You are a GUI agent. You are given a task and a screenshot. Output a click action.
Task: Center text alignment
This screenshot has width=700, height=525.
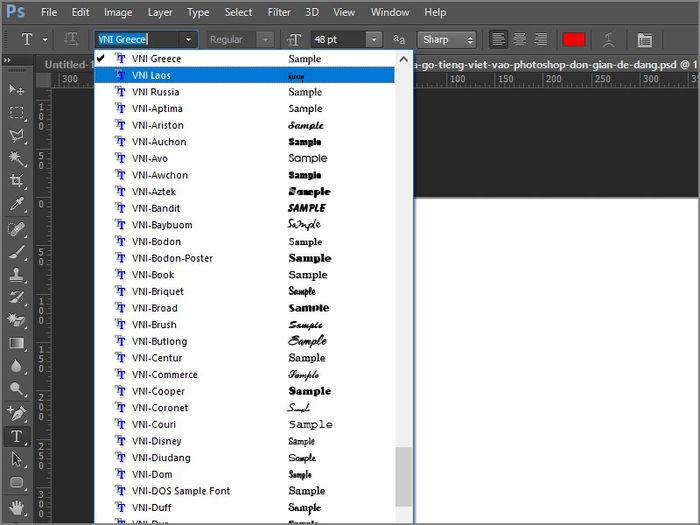click(520, 39)
